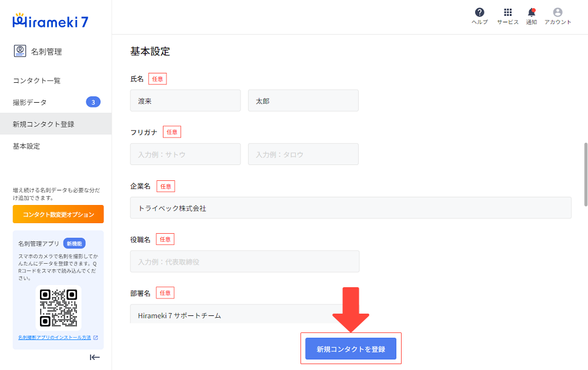Click the Hirameki 7 logo

[50, 21]
